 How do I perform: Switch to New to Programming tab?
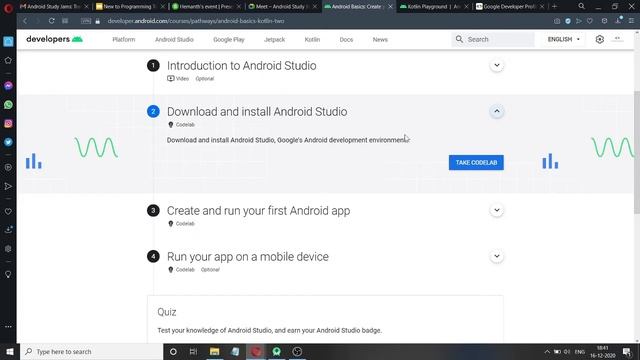coord(130,7)
